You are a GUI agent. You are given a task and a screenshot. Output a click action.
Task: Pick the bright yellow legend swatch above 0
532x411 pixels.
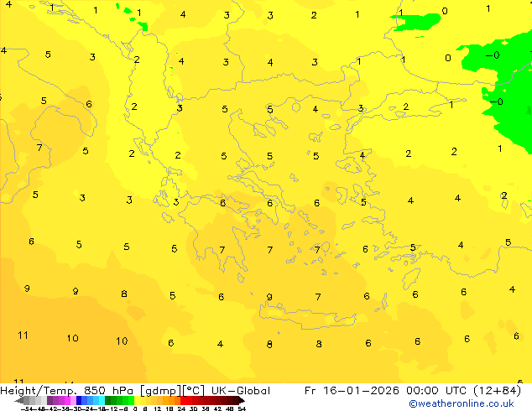coord(137,400)
